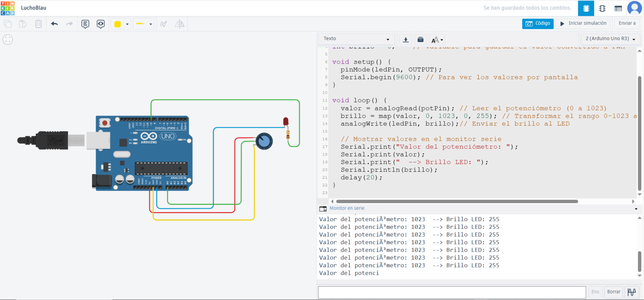Open the component list view icon
Viewport: 644px width, 300px height.
point(618,8)
